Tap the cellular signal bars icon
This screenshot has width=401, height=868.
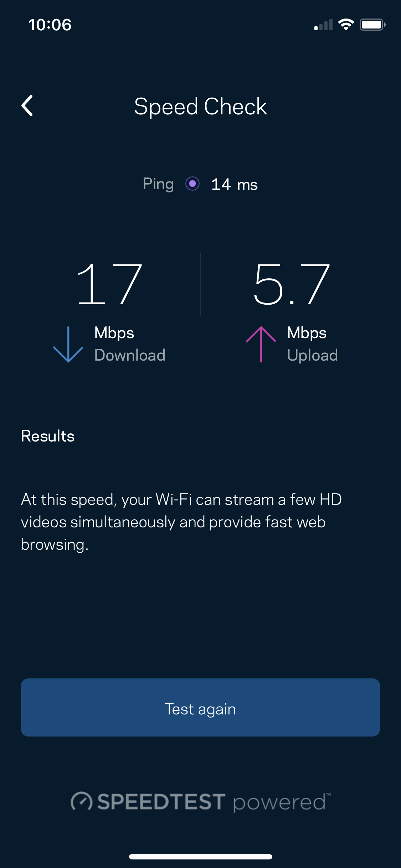pyautogui.click(x=323, y=25)
